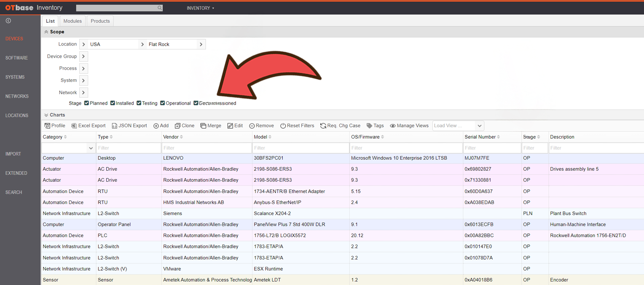Click Reset Filters power icon
The width and height of the screenshot is (644, 285).
point(283,126)
